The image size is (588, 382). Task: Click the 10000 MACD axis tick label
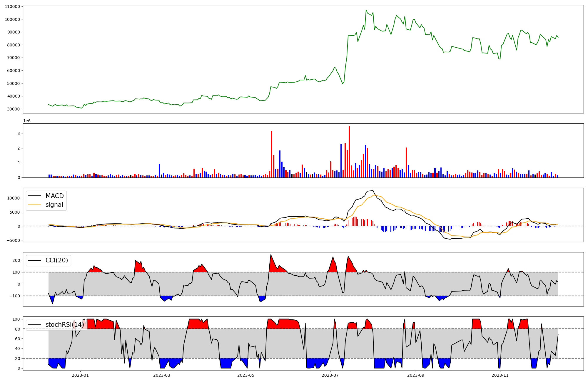point(14,198)
